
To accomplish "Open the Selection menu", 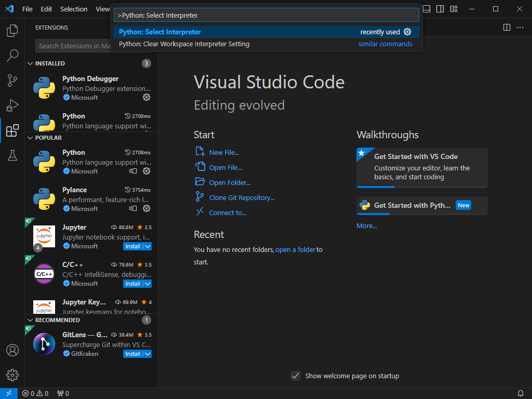I will click(x=74, y=9).
